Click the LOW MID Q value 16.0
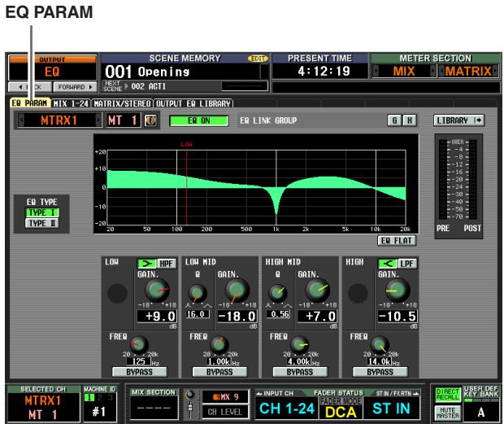 tap(198, 314)
